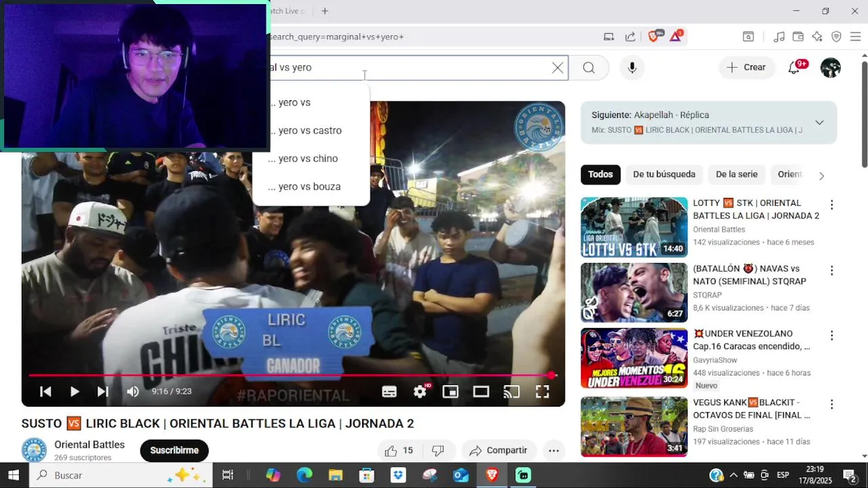Open options for VEGUS KANK video
The height and width of the screenshot is (488, 868).
point(831,404)
